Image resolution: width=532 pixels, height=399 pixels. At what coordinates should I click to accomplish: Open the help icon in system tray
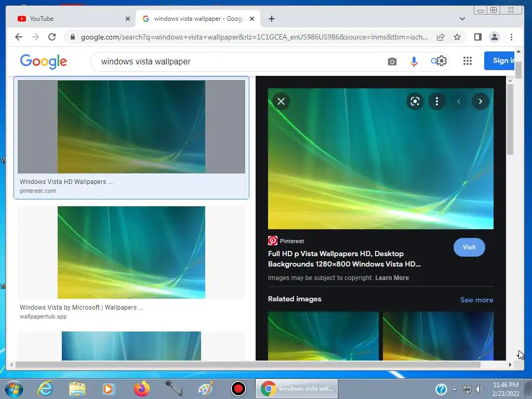(441, 389)
